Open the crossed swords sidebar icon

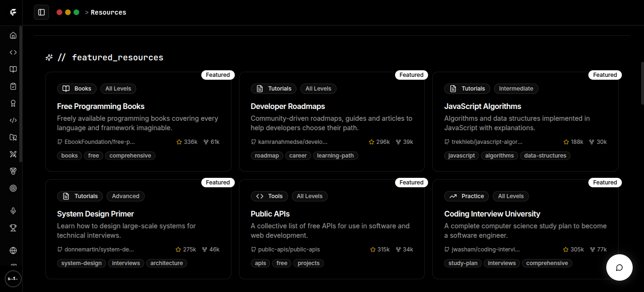tap(13, 154)
